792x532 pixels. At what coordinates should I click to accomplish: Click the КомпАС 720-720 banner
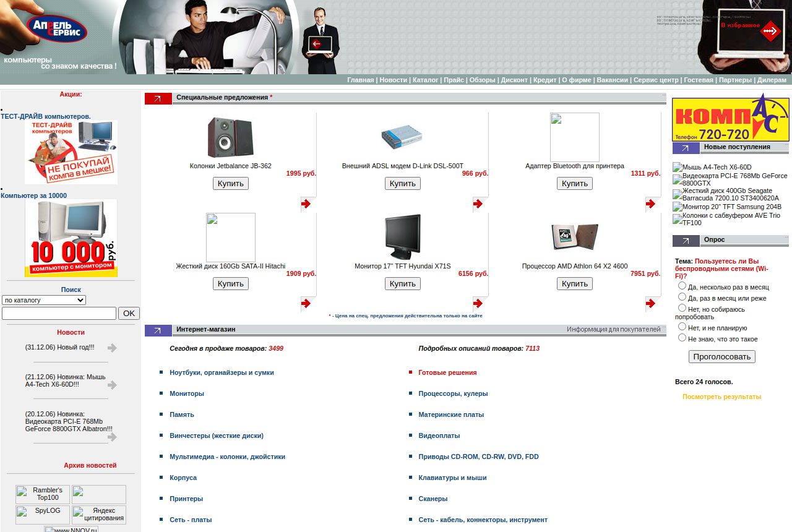731,118
